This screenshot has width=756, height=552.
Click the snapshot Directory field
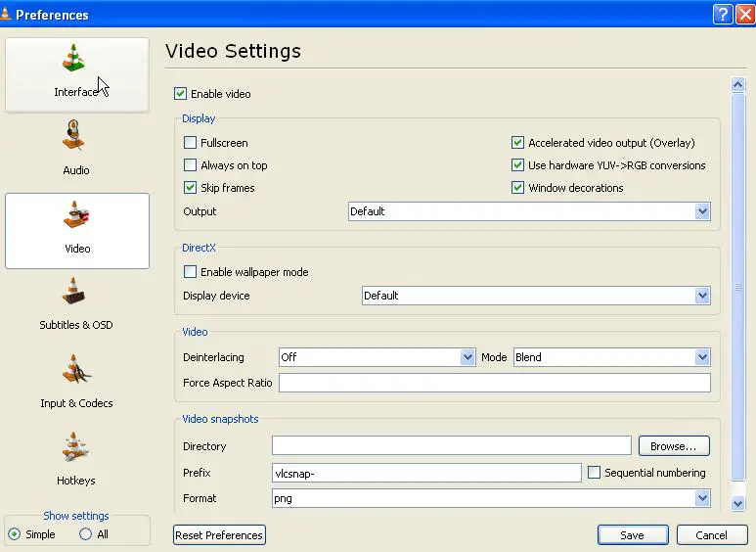[451, 446]
